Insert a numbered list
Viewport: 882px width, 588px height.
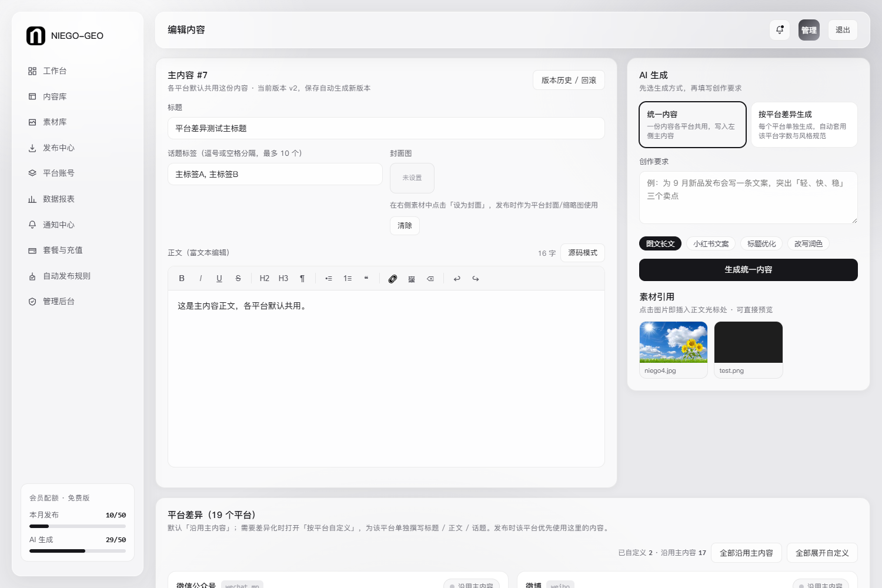(348, 279)
